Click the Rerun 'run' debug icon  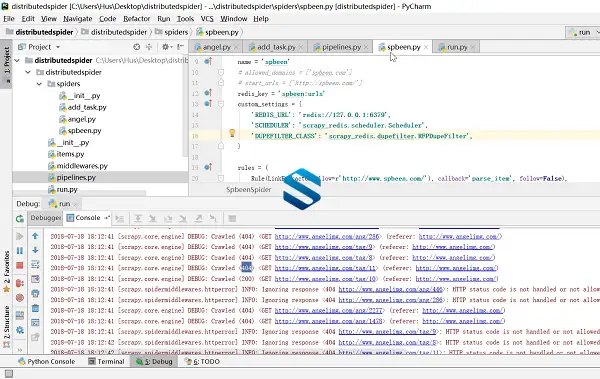point(20,219)
